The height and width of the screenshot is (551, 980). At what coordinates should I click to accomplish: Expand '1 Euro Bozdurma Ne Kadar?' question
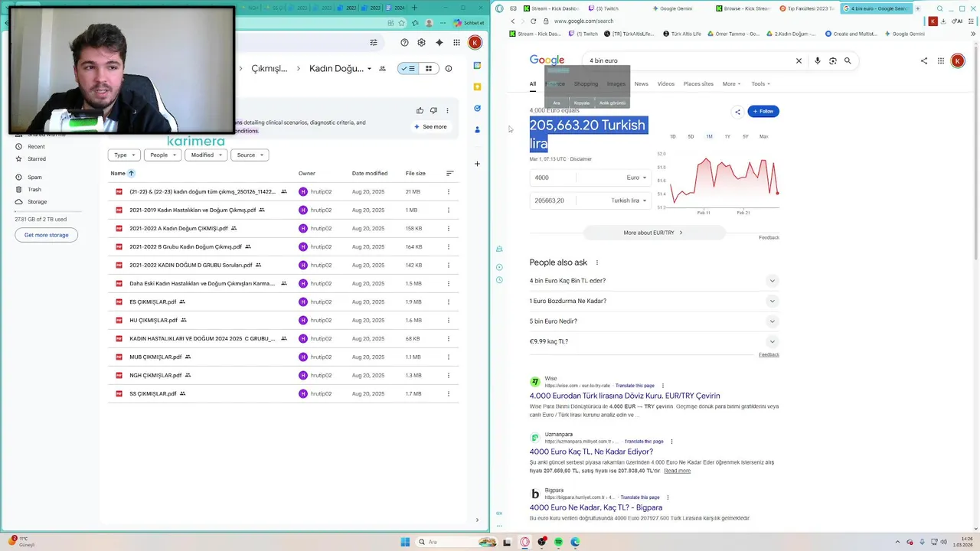pos(654,301)
